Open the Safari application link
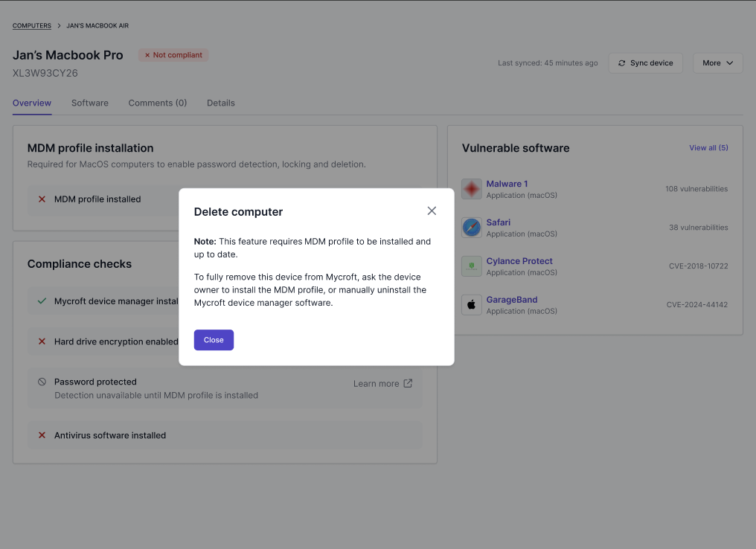 [x=498, y=222]
